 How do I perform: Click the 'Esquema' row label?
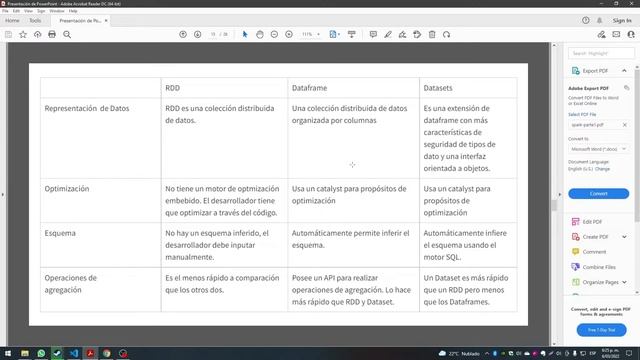60,233
